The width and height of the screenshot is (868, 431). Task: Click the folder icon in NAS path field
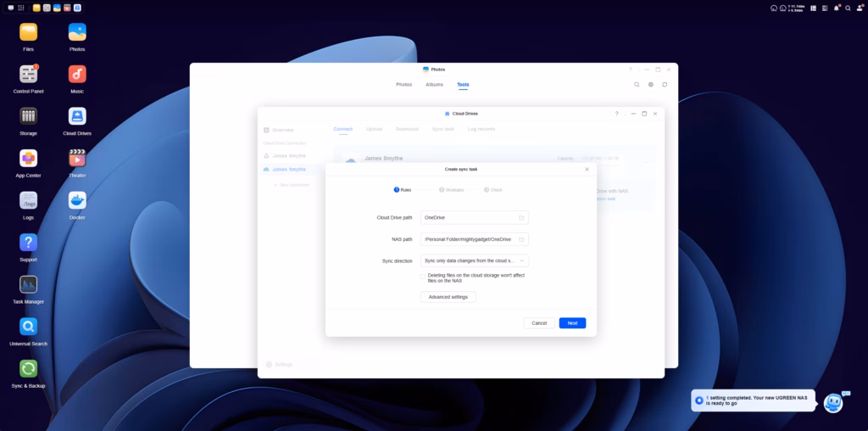521,239
